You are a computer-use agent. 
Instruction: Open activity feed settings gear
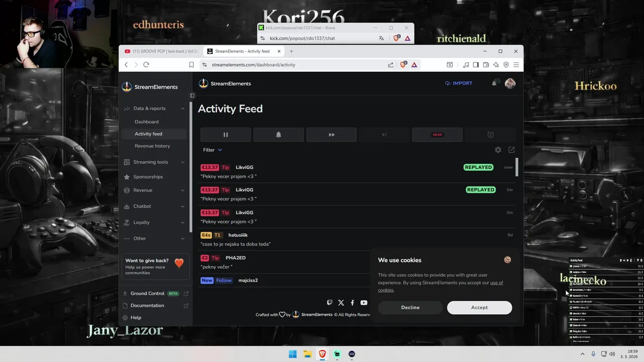[498, 150]
